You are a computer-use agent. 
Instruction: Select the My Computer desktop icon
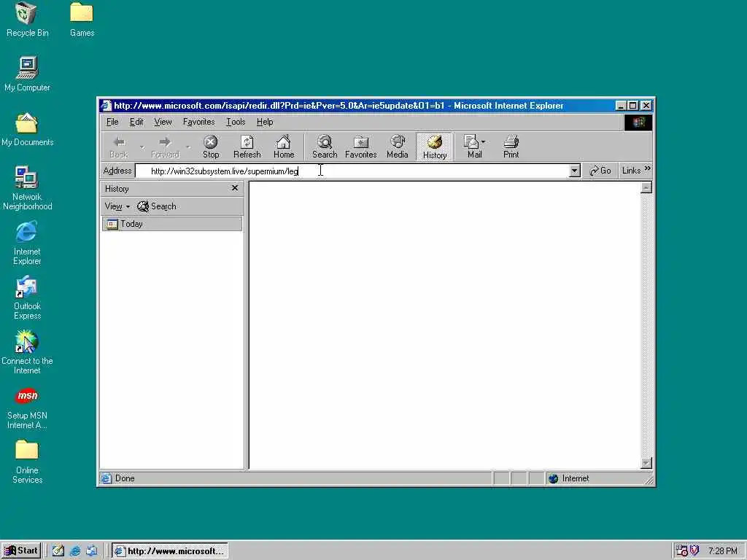pos(27,74)
